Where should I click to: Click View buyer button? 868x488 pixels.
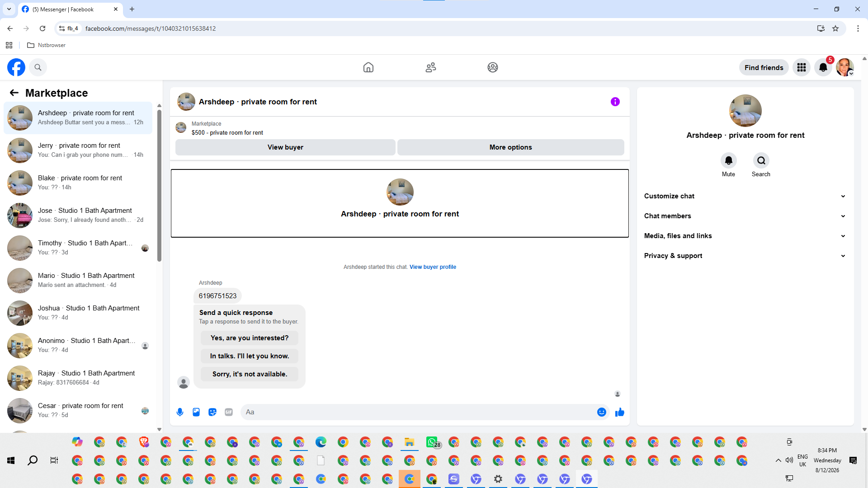285,147
